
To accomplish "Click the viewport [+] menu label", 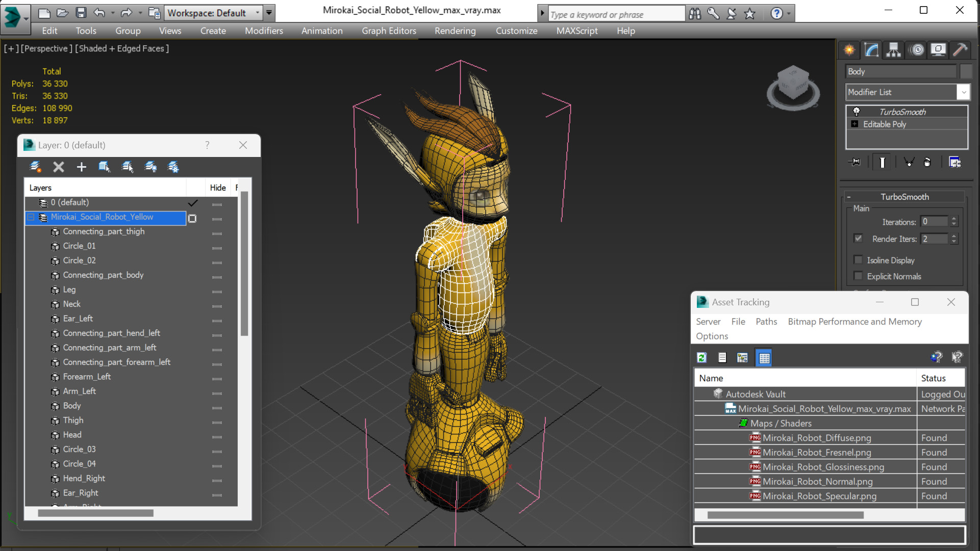I will click(11, 48).
